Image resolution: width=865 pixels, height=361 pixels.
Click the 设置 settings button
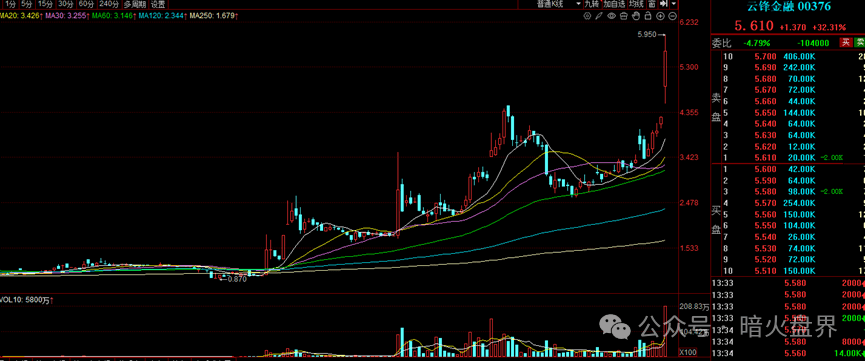pyautogui.click(x=157, y=4)
